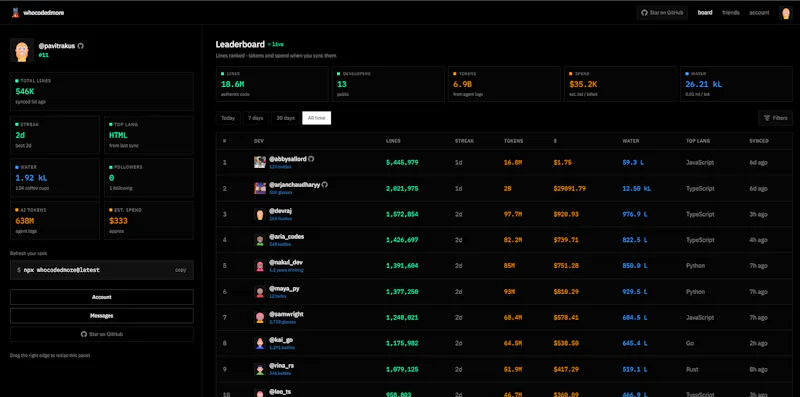Open the Filters button
800x397 pixels.
pos(776,118)
